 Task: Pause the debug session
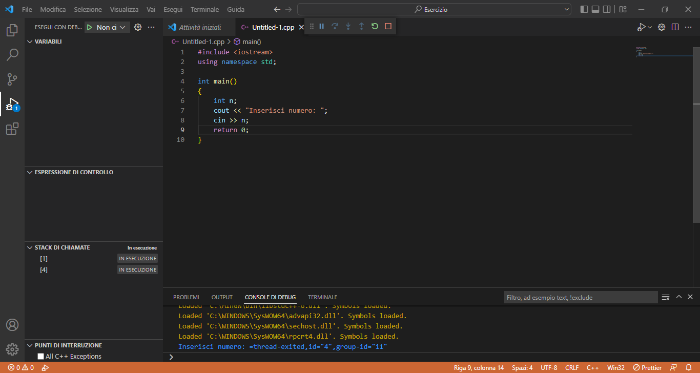(x=321, y=27)
